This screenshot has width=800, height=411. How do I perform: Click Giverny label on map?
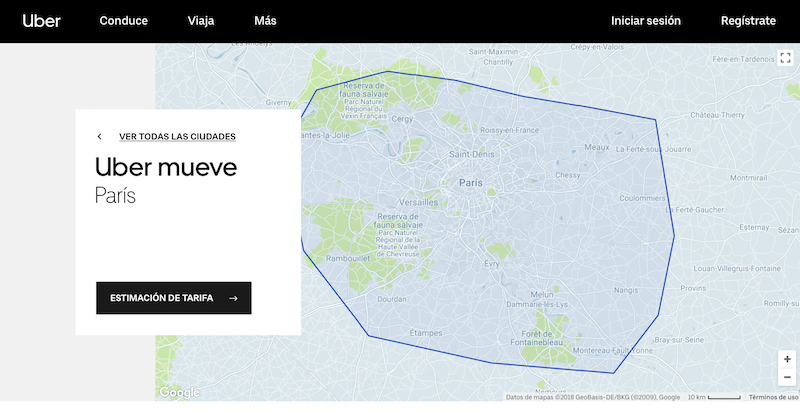point(279,102)
